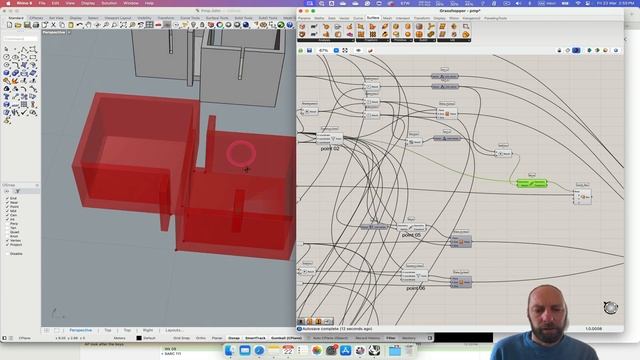Screen dimensions: 640x360
Task: Open the Osnap panel options menu button
Action: tap(37, 185)
